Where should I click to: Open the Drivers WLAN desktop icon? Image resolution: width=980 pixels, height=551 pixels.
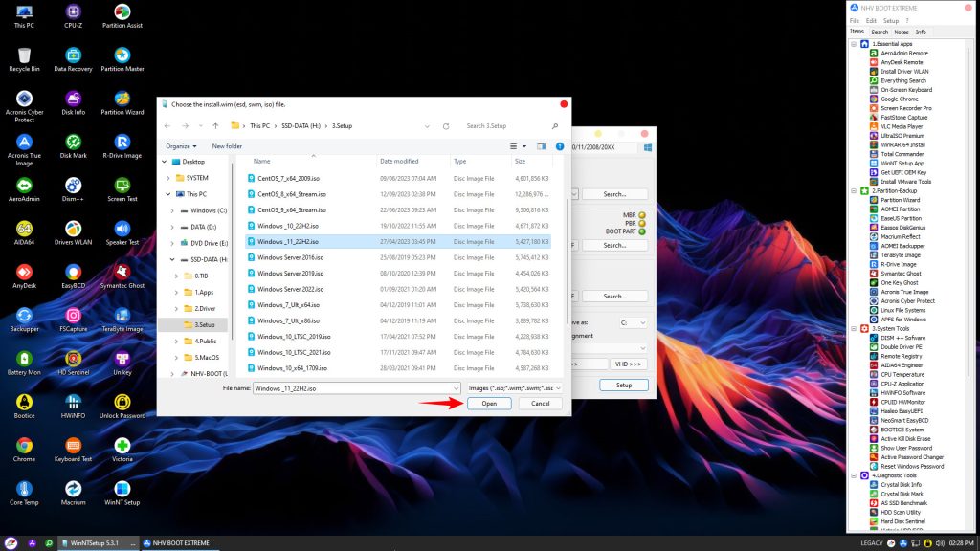point(73,233)
